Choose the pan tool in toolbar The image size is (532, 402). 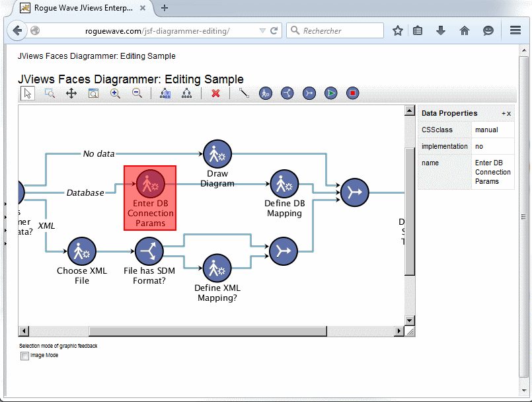[71, 93]
